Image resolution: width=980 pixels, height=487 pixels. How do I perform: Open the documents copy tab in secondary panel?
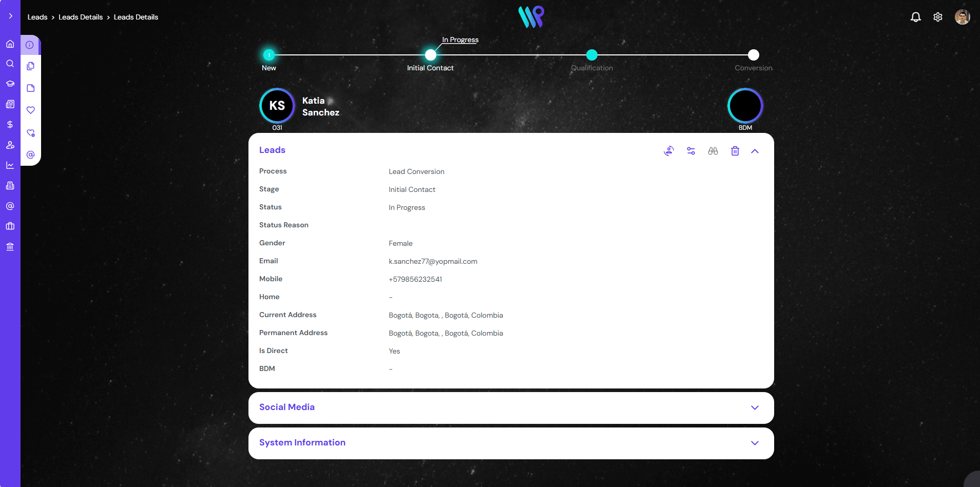click(x=31, y=66)
